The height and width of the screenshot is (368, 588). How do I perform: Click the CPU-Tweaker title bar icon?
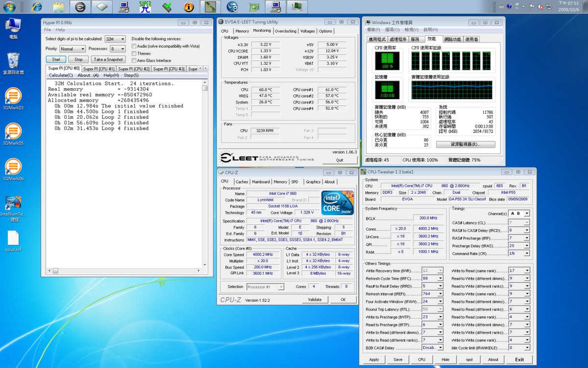pyautogui.click(x=364, y=172)
